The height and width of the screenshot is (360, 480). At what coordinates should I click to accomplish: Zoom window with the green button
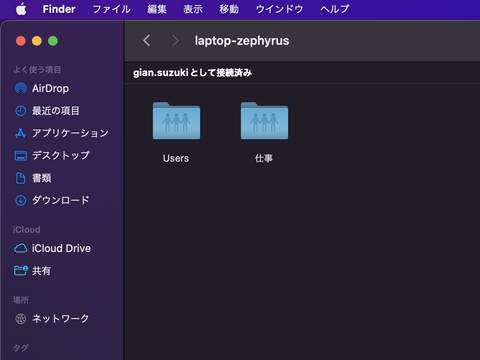pyautogui.click(x=53, y=41)
